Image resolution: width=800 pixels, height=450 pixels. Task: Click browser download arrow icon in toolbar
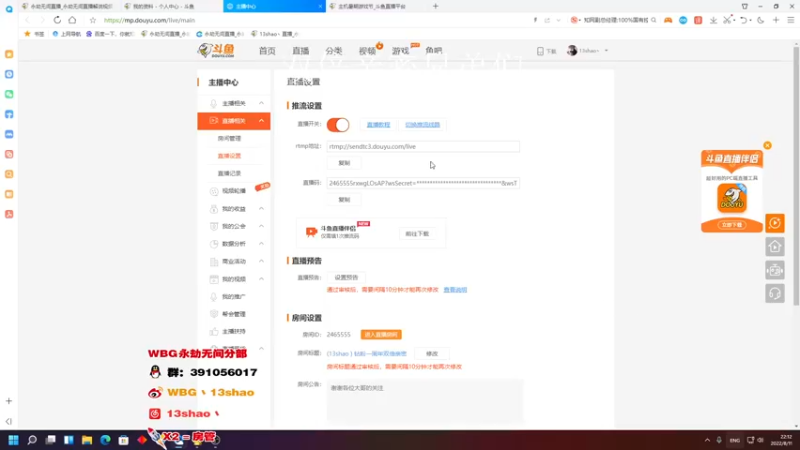(x=713, y=20)
